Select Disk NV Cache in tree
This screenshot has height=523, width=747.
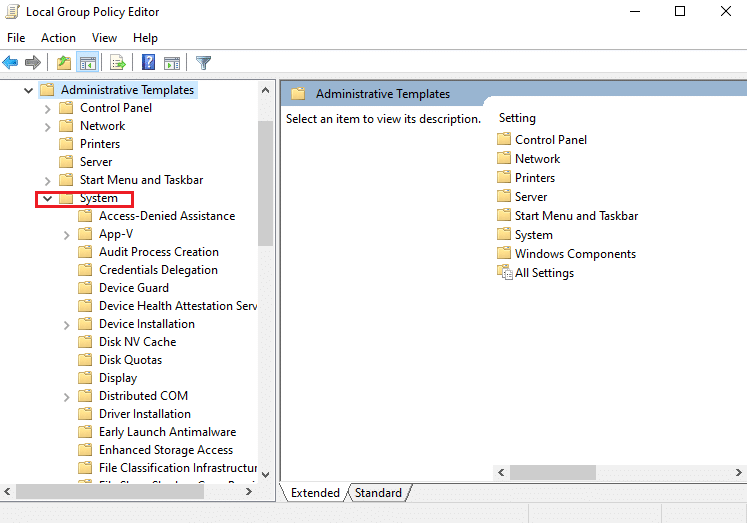point(137,342)
